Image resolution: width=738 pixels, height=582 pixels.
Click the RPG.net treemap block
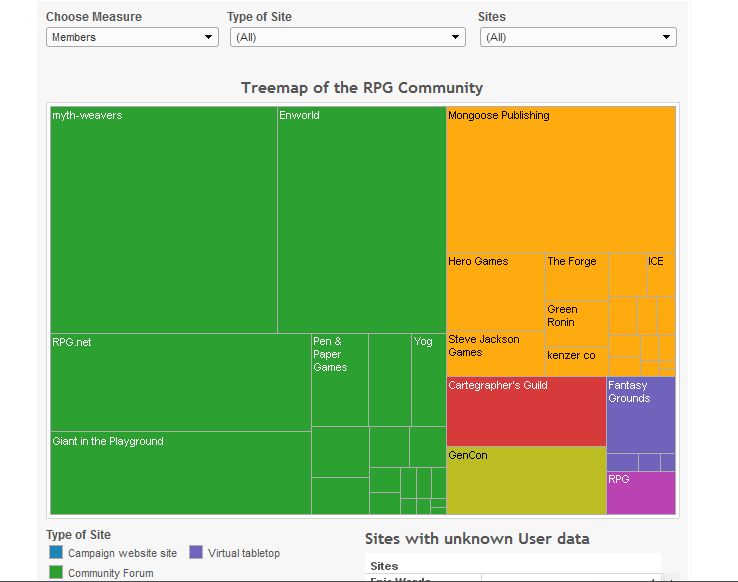click(181, 383)
